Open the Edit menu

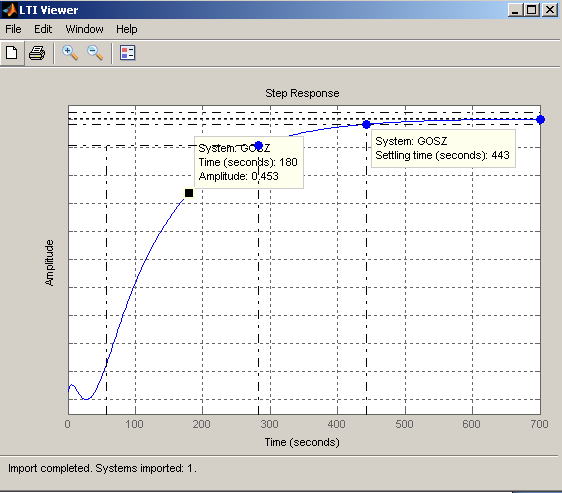point(43,29)
